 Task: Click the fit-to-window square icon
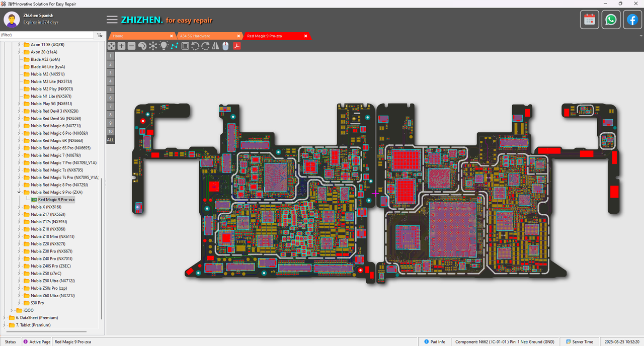click(185, 46)
